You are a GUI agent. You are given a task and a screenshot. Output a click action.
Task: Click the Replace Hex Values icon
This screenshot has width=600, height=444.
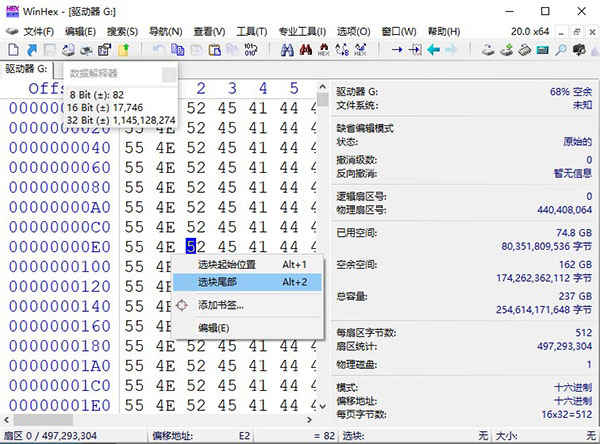360,50
